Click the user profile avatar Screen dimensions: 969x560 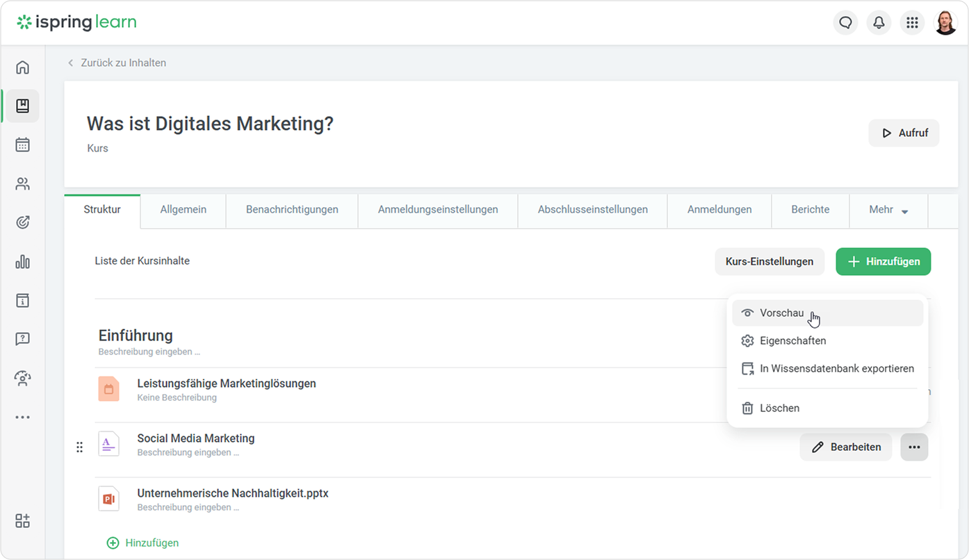click(x=945, y=23)
